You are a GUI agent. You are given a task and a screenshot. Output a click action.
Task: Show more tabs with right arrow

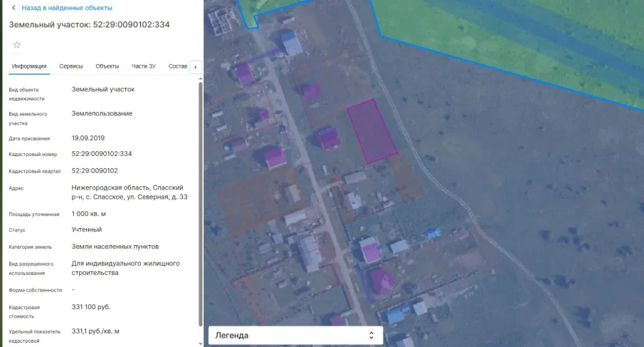tap(195, 67)
